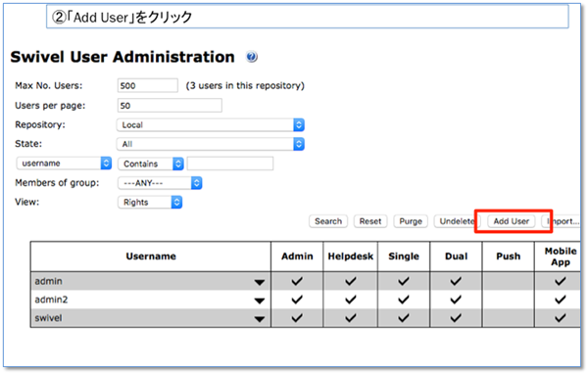Click the Search button
The height and width of the screenshot is (374, 588).
tap(328, 221)
